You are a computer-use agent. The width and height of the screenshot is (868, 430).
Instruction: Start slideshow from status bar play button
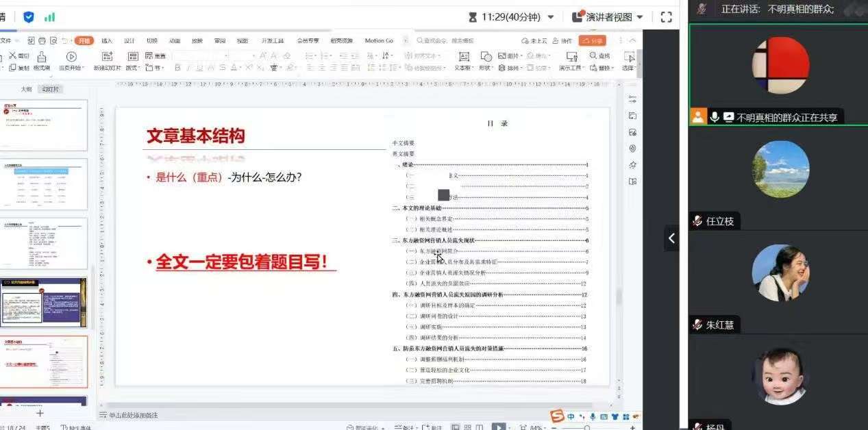click(x=498, y=427)
